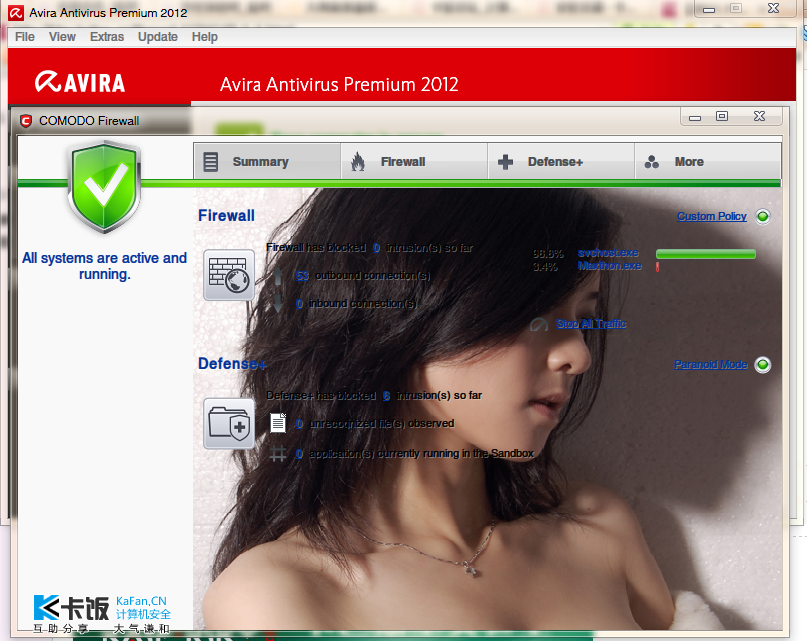Click the outbound connections arrow icon
Screen dimensions: 807x641
(279, 276)
